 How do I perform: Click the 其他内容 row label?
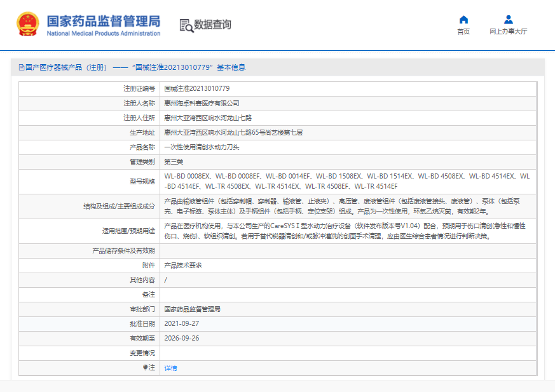(142, 280)
